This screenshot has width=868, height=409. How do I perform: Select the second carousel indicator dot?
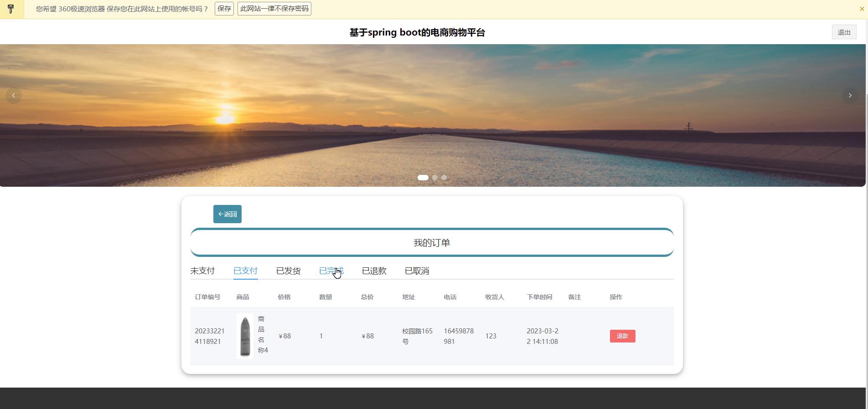point(435,178)
